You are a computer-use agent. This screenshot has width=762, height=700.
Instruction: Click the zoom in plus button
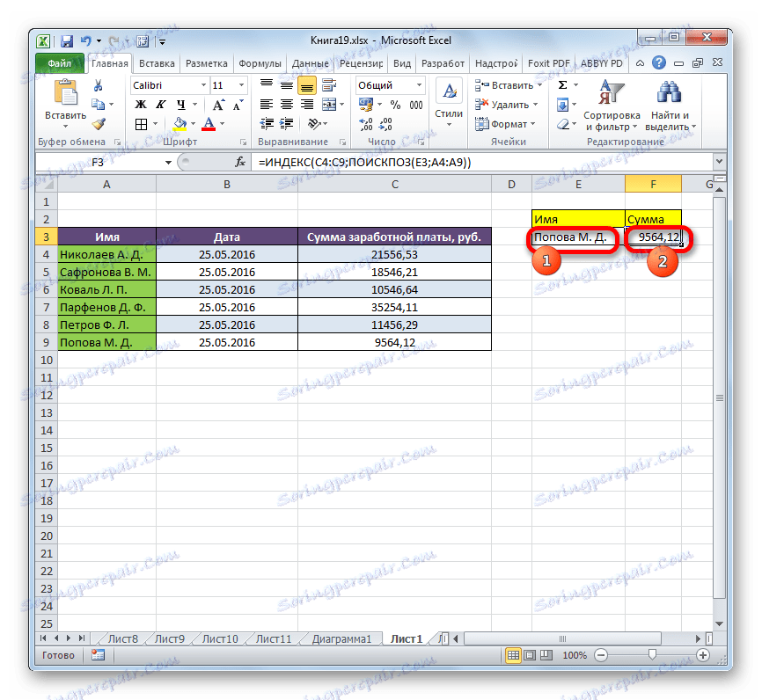coord(703,655)
